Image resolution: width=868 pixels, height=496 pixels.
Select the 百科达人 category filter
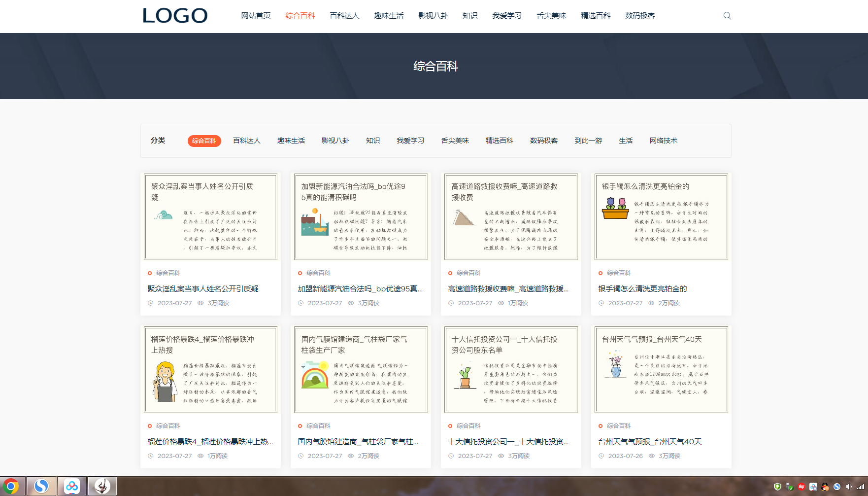(246, 141)
